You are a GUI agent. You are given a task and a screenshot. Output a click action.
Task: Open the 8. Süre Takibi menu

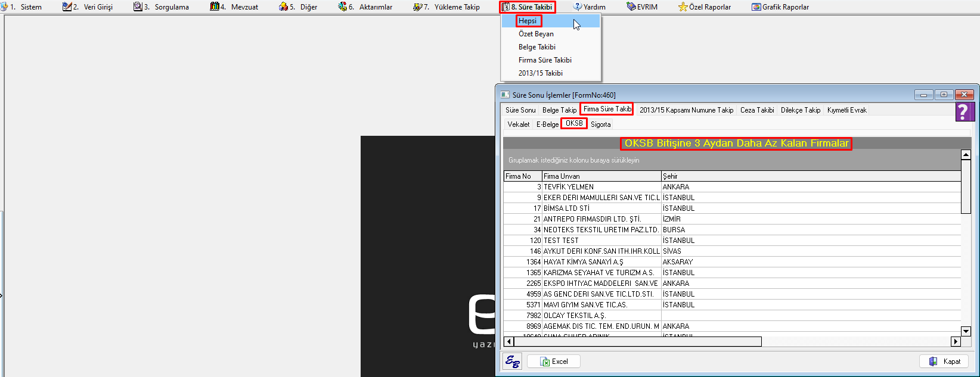527,7
